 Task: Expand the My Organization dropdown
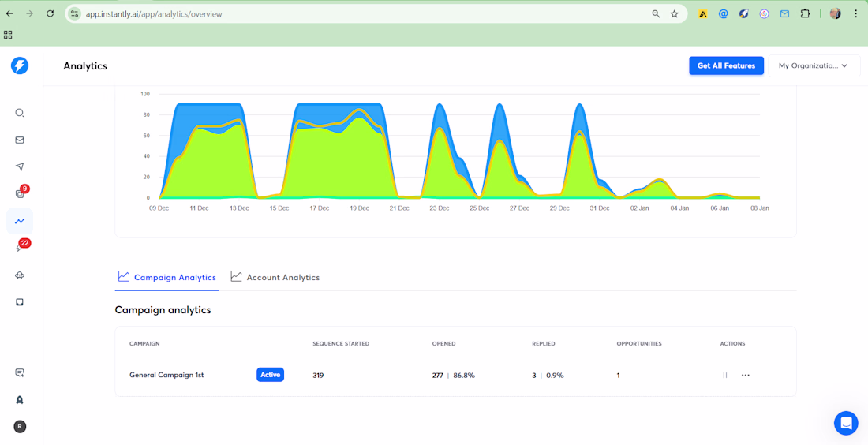tap(814, 65)
